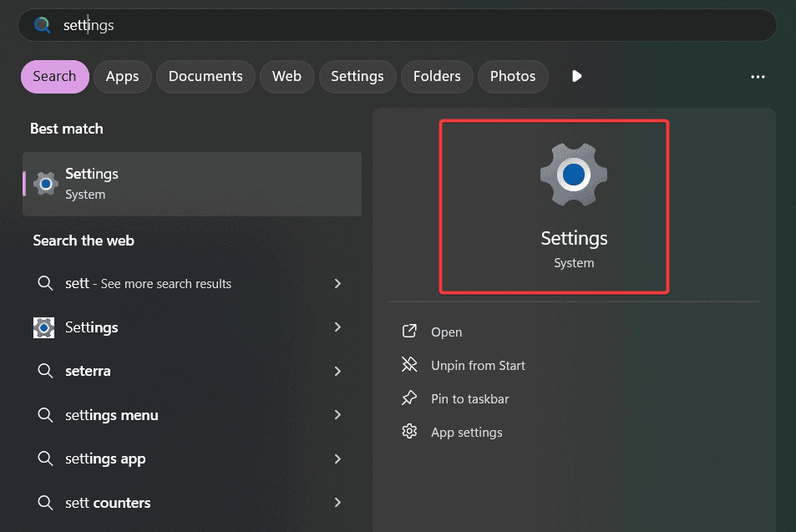
Task: Switch to the Apps filter tab
Action: [122, 77]
